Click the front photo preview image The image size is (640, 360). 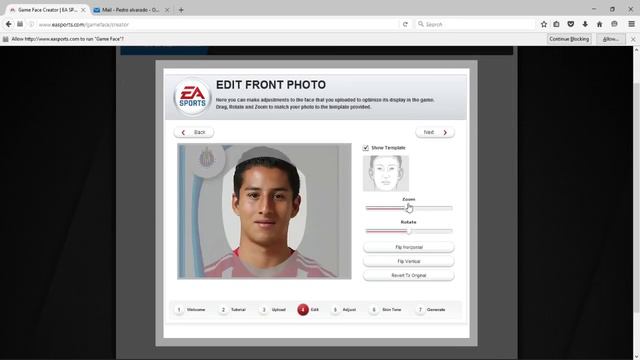264,211
